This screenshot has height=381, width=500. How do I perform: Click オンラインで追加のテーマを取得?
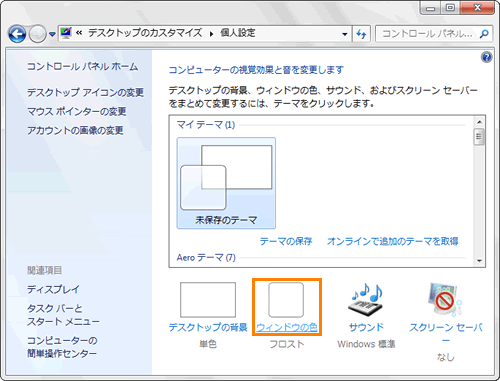pos(393,241)
